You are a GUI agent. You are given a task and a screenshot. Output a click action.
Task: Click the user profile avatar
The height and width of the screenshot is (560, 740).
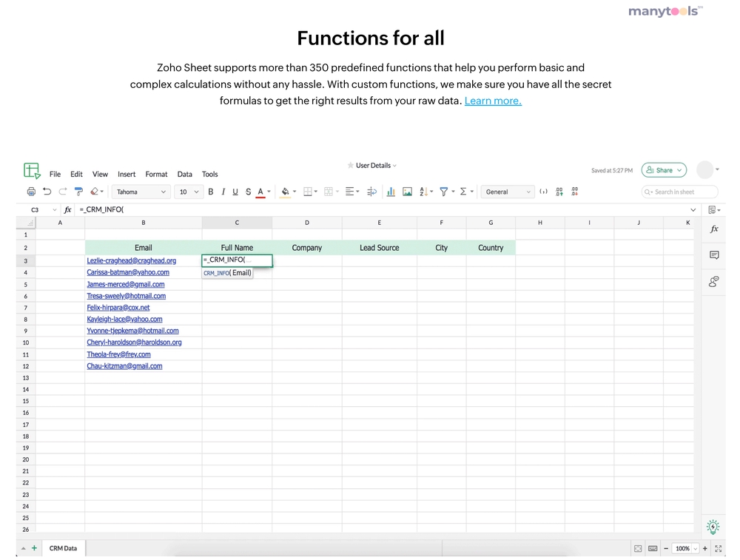pyautogui.click(x=705, y=170)
